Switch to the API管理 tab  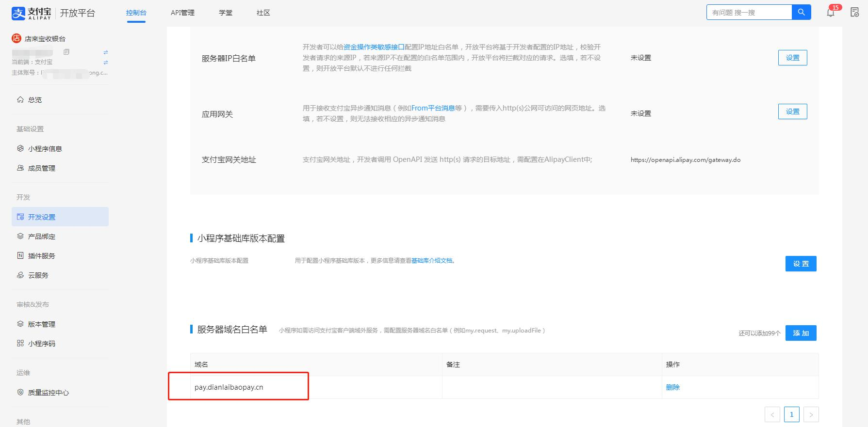point(182,13)
